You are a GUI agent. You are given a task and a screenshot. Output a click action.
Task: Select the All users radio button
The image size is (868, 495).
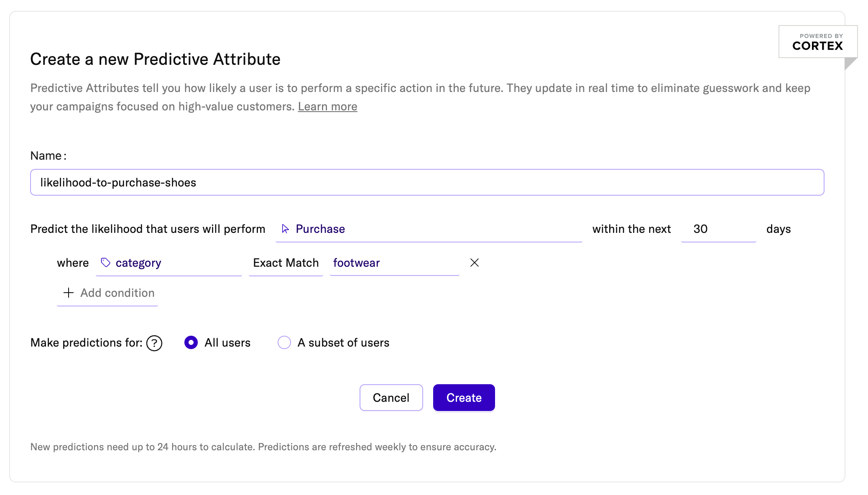(x=191, y=342)
